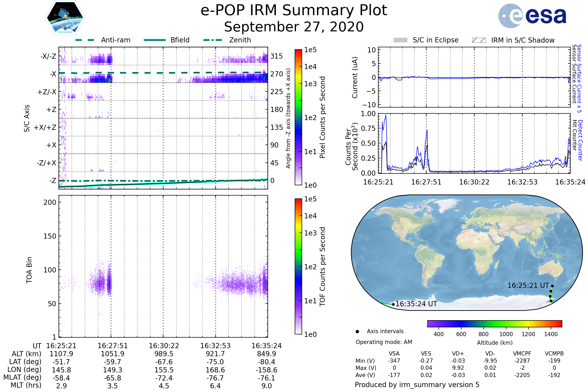Screen dimensions: 588x392
Task: Click the Pixel Counts per Second colorbar
Action: point(298,117)
